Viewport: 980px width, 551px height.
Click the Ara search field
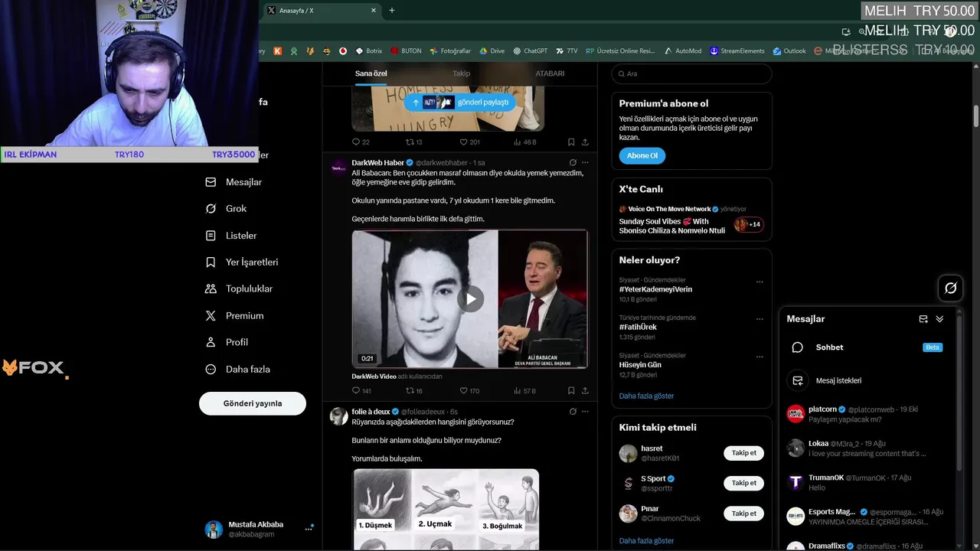[692, 73]
